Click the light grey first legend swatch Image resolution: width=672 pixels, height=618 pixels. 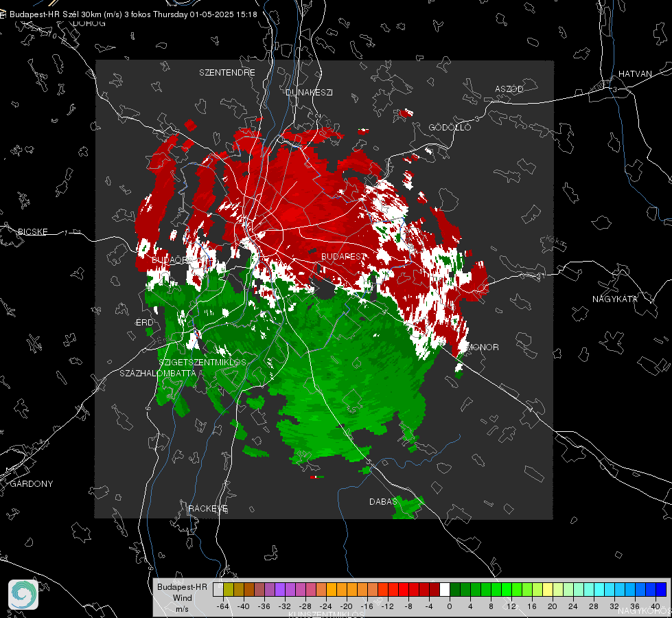[218, 590]
